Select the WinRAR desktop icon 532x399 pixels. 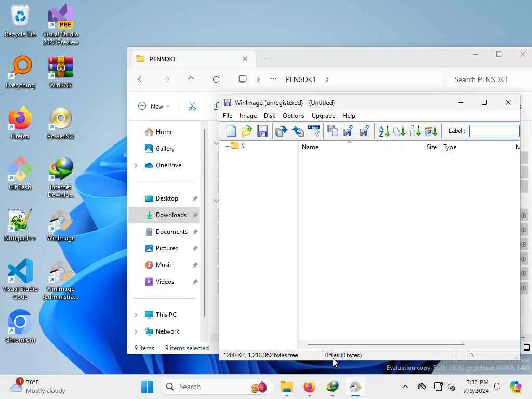click(61, 72)
